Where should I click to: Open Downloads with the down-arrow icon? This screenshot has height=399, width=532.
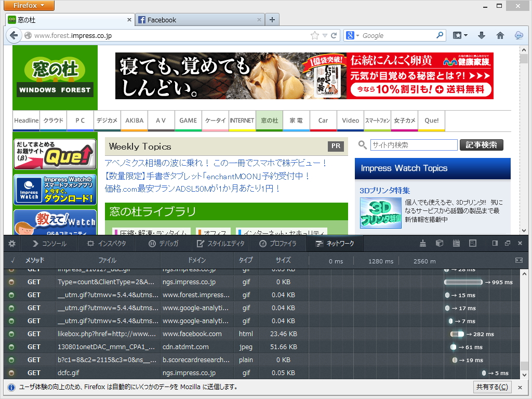tap(481, 35)
